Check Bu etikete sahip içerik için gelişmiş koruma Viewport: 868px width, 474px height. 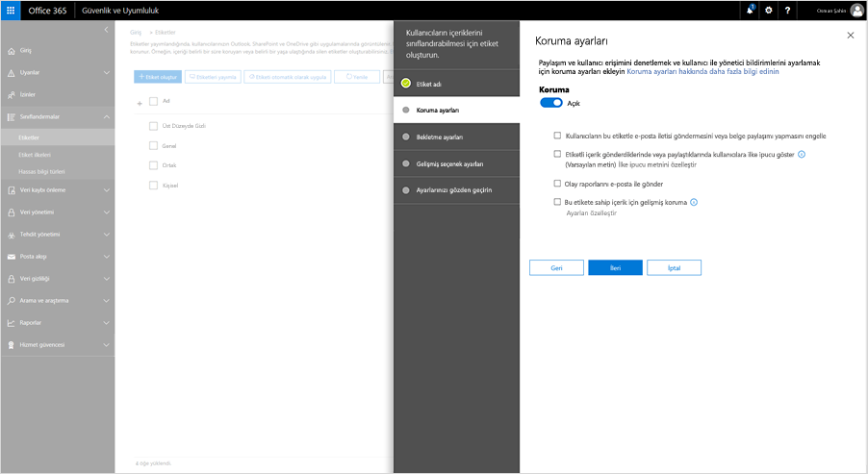tap(557, 203)
